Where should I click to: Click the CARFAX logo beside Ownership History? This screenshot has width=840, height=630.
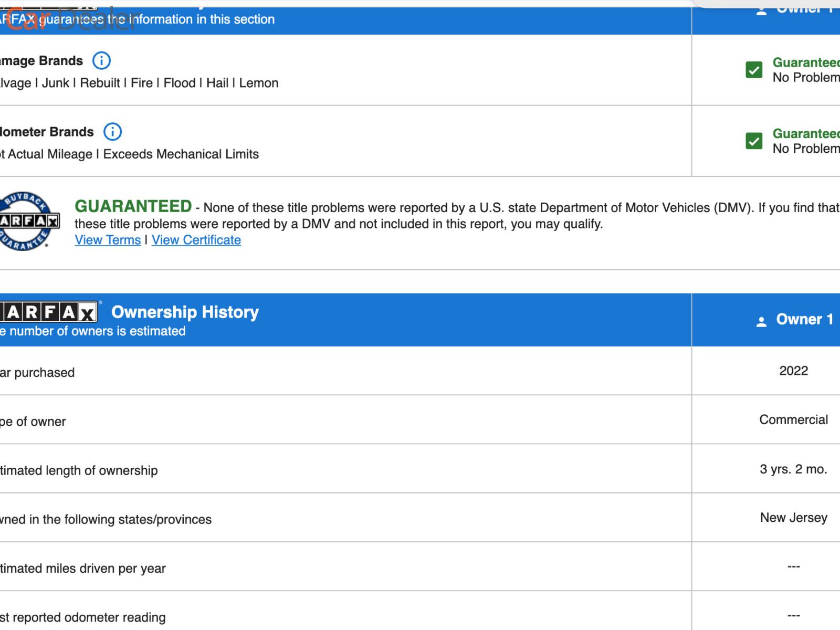click(49, 312)
